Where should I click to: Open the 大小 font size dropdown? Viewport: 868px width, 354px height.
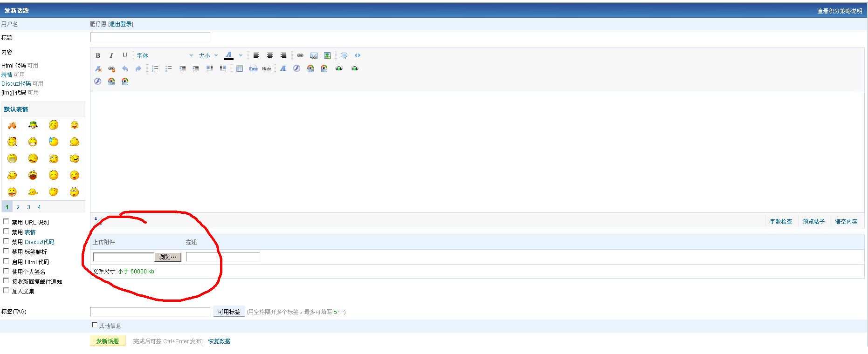tap(208, 55)
